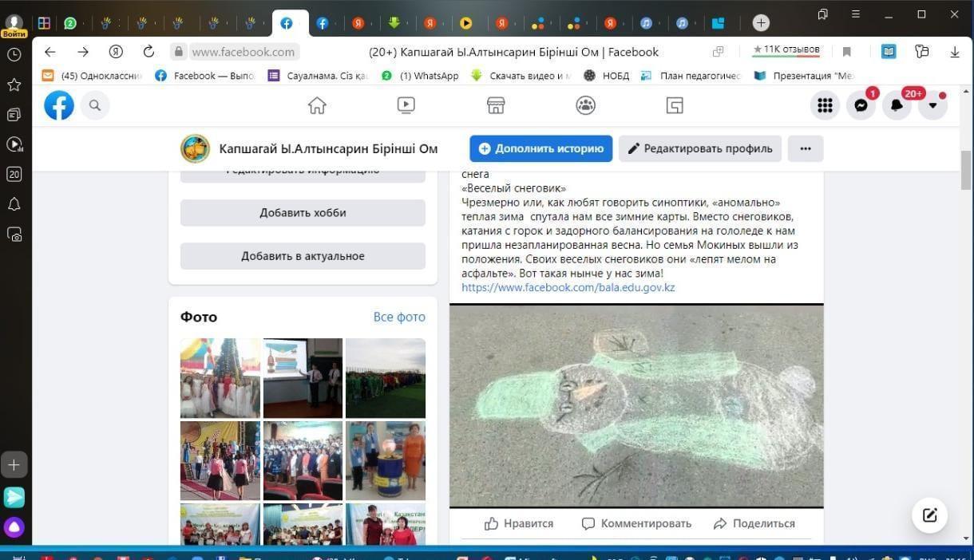Screen dimensions: 974x560
Task: Click Дополнить историю button
Action: point(540,148)
